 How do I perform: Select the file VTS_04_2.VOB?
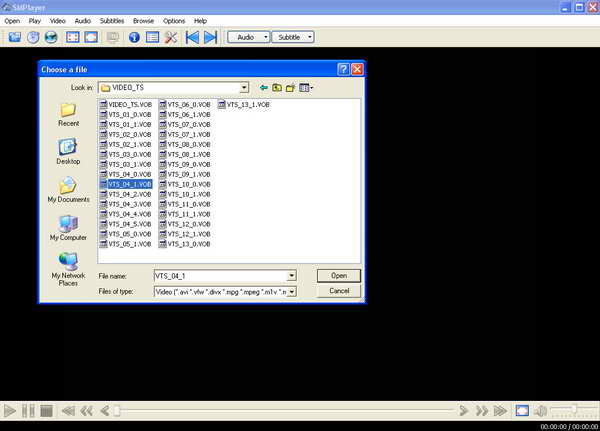[x=126, y=194]
